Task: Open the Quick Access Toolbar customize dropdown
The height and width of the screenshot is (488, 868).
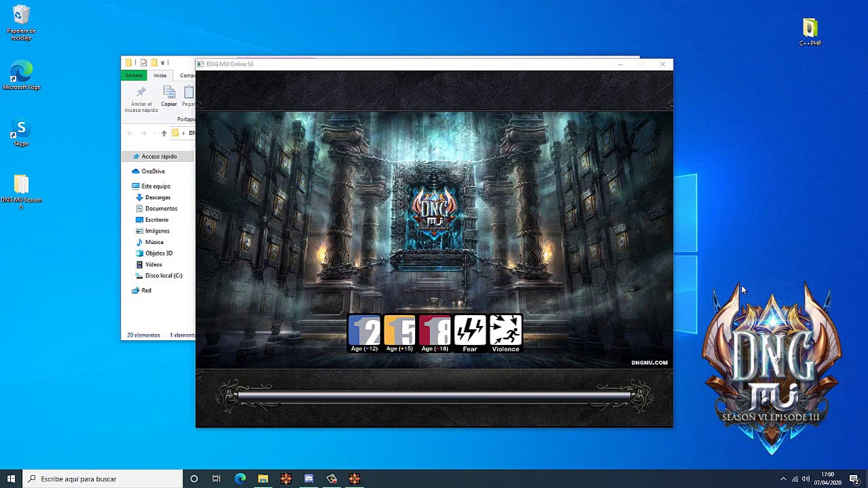Action: pos(163,63)
